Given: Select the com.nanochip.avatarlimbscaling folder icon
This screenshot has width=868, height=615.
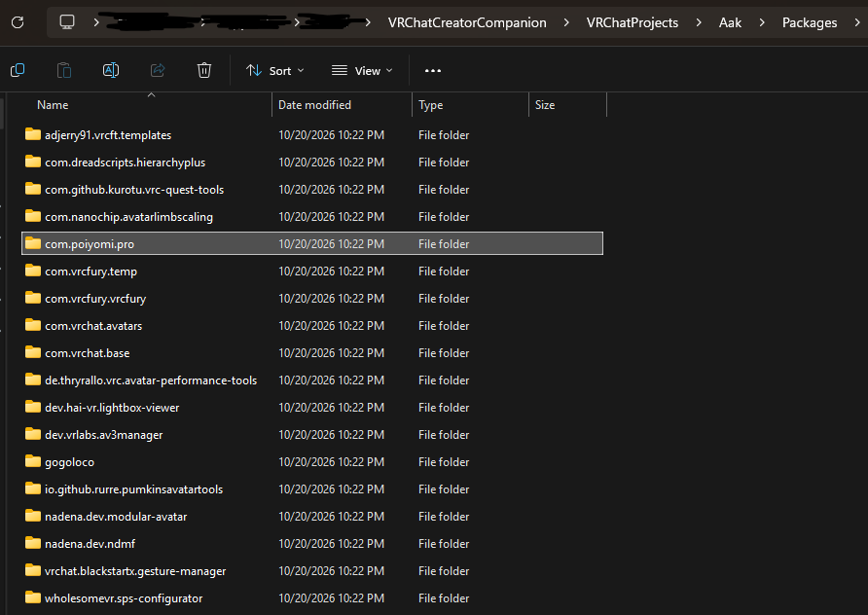Looking at the screenshot, I should point(33,216).
